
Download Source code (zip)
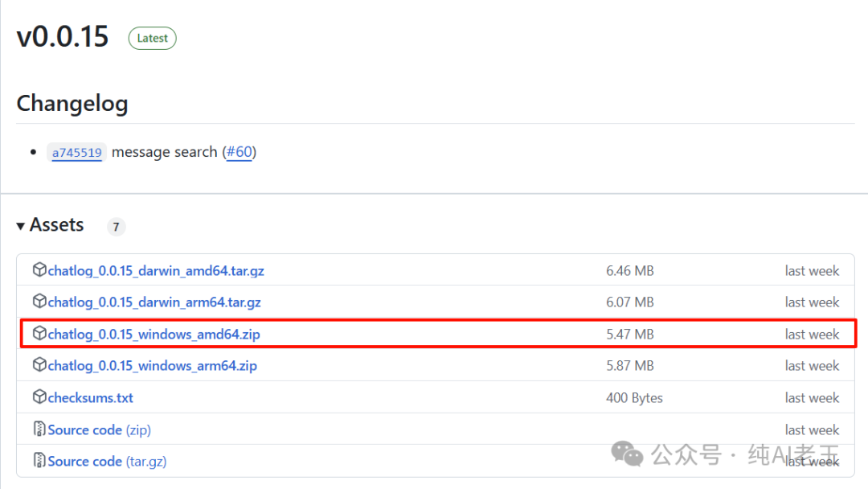click(x=99, y=430)
